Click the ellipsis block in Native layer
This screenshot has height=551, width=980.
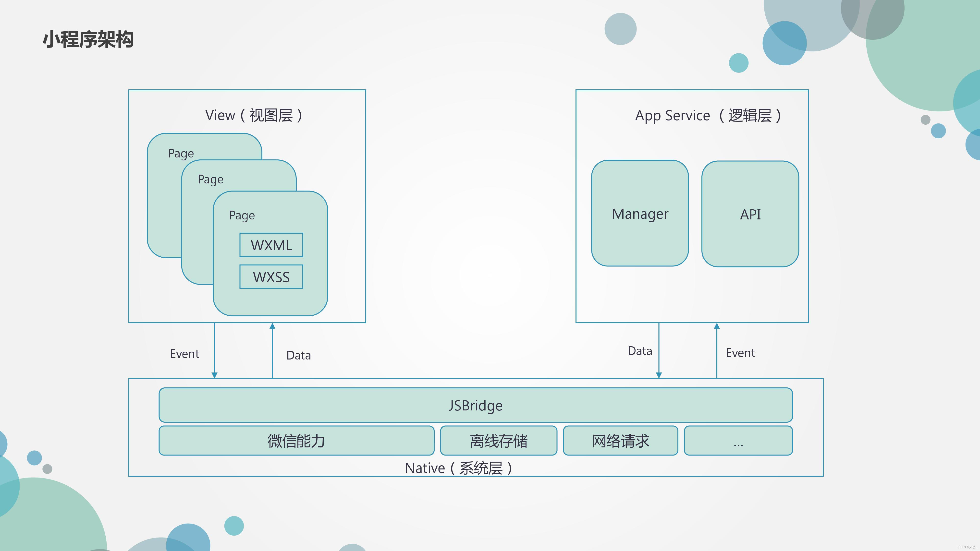[738, 441]
